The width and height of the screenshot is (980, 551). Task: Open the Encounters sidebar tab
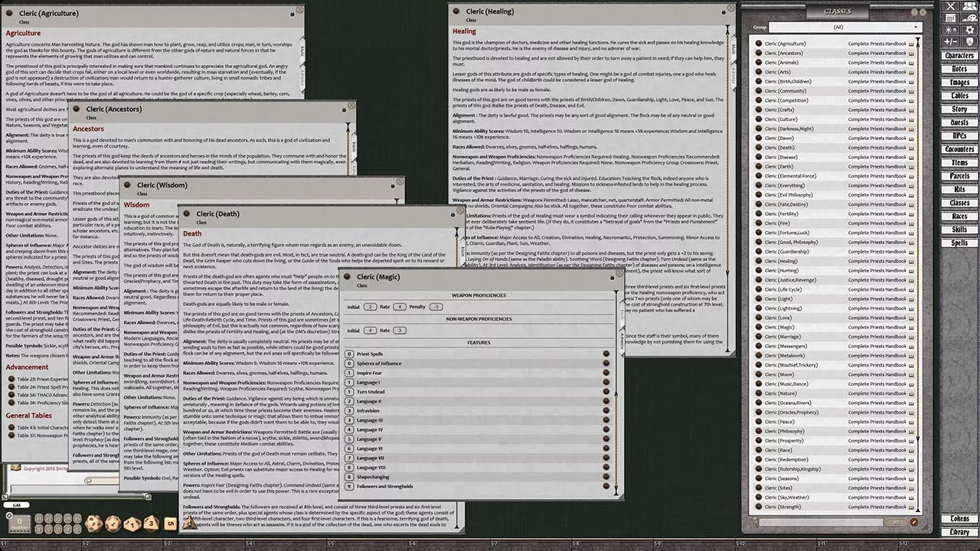(959, 149)
